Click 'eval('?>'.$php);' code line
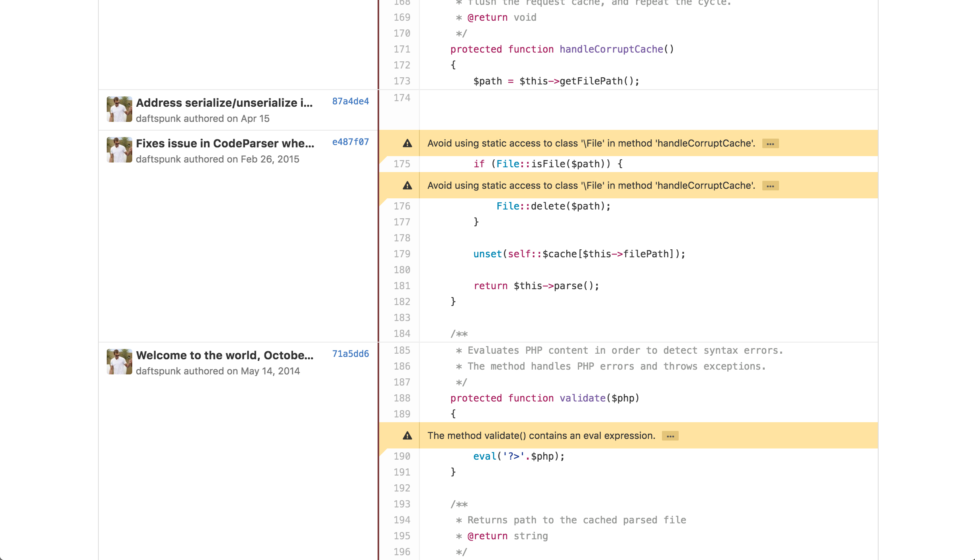 pyautogui.click(x=519, y=456)
